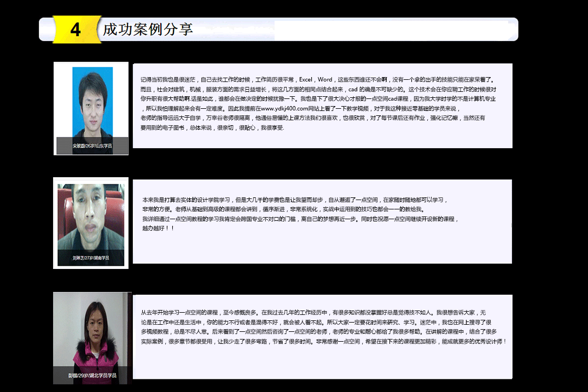
Task: Click the yellow number 4 badge
Action: (x=77, y=29)
